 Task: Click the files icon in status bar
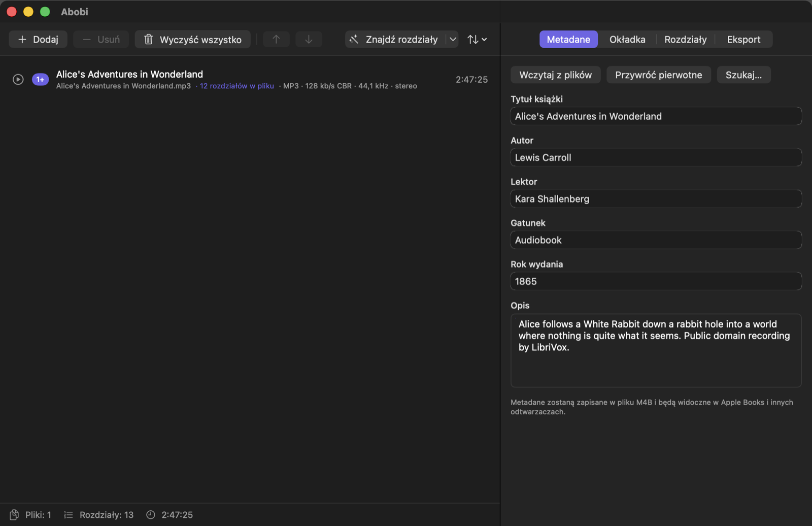point(14,515)
